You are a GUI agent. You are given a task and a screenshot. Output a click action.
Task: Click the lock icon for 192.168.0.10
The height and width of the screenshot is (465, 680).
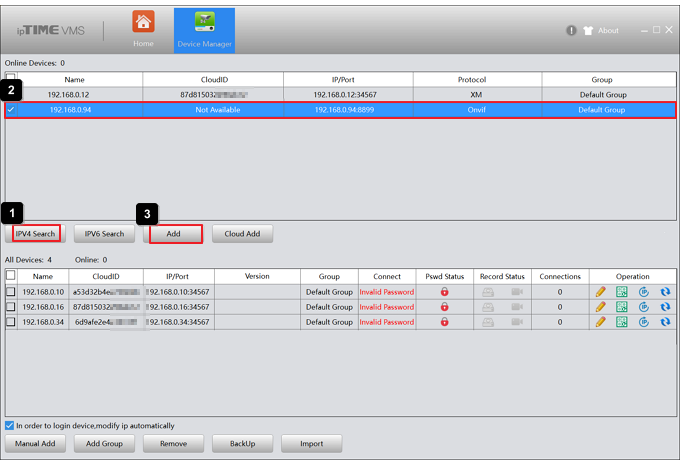coord(445,292)
